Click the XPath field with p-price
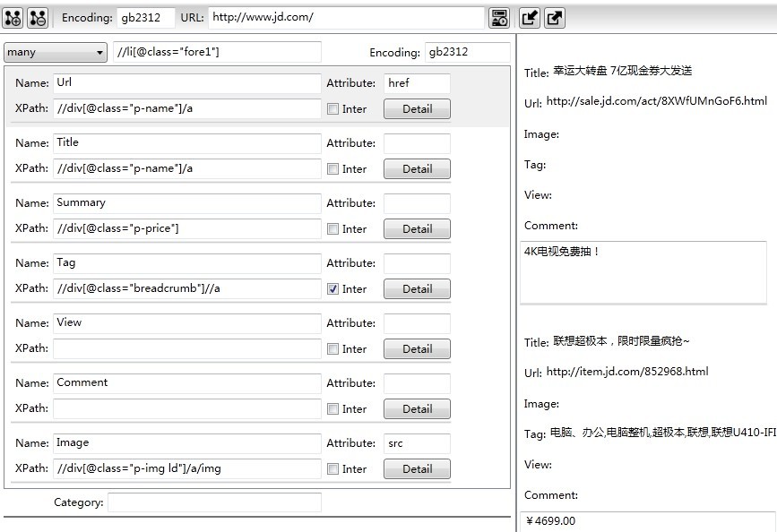This screenshot has width=777, height=532. tap(186, 228)
